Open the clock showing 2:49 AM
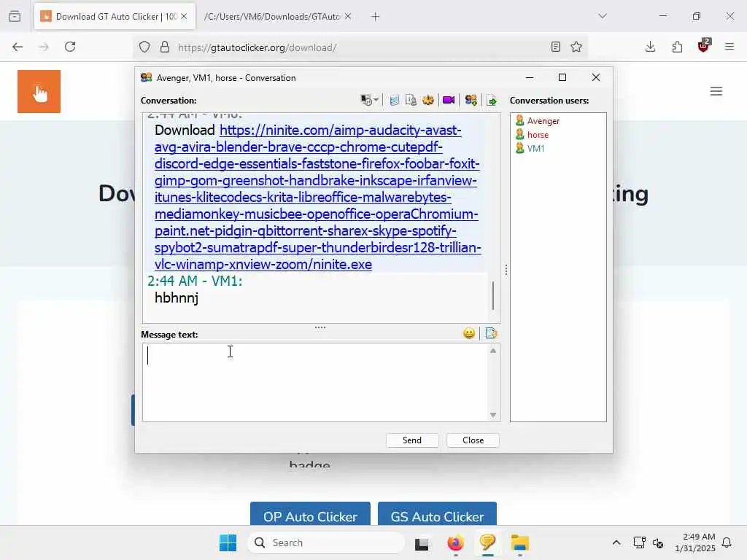Viewport: 747px width, 560px height. (x=694, y=542)
